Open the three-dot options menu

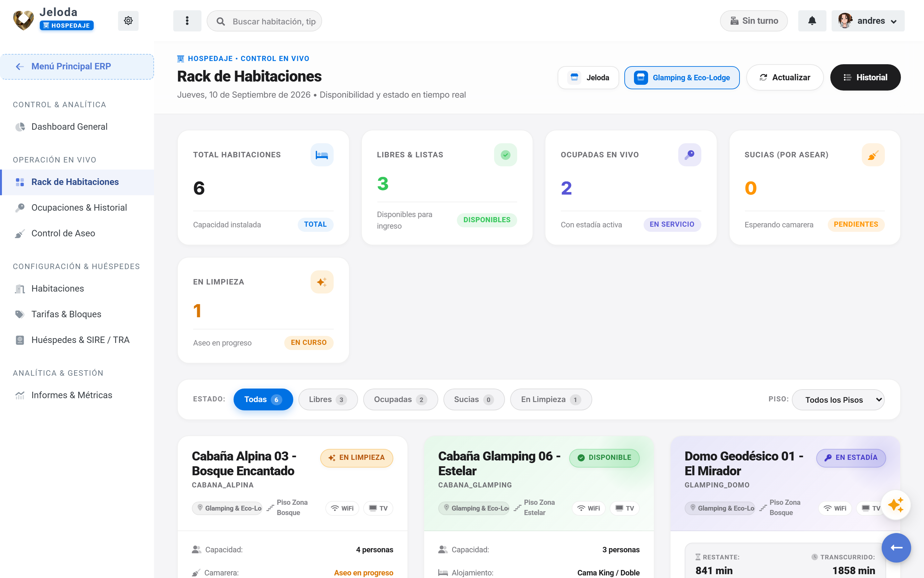coord(187,21)
